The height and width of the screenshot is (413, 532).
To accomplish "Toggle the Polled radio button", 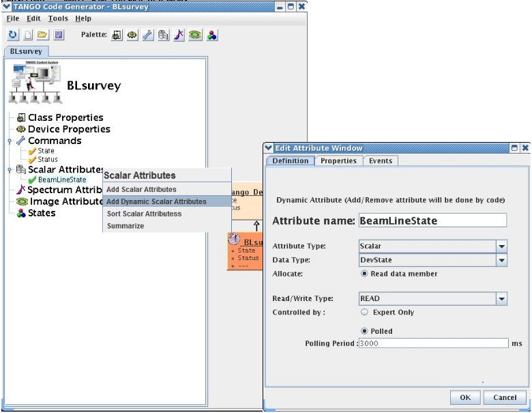I will [364, 331].
